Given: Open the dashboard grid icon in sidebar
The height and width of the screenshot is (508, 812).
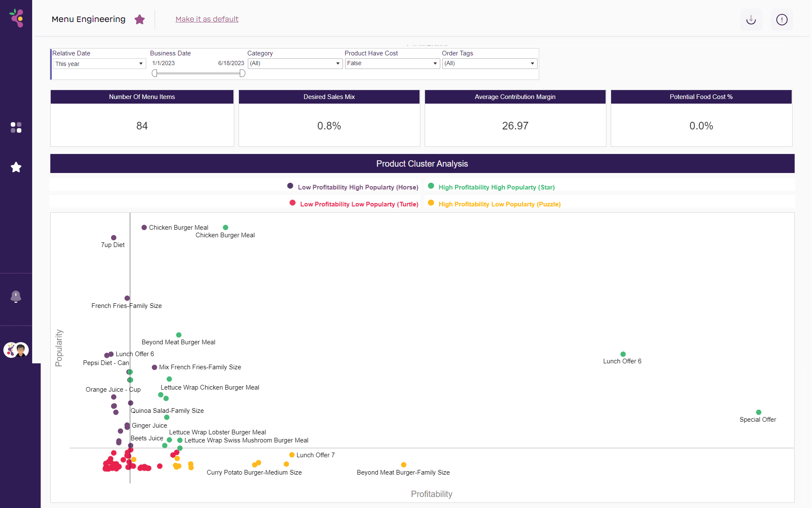Looking at the screenshot, I should (x=16, y=127).
